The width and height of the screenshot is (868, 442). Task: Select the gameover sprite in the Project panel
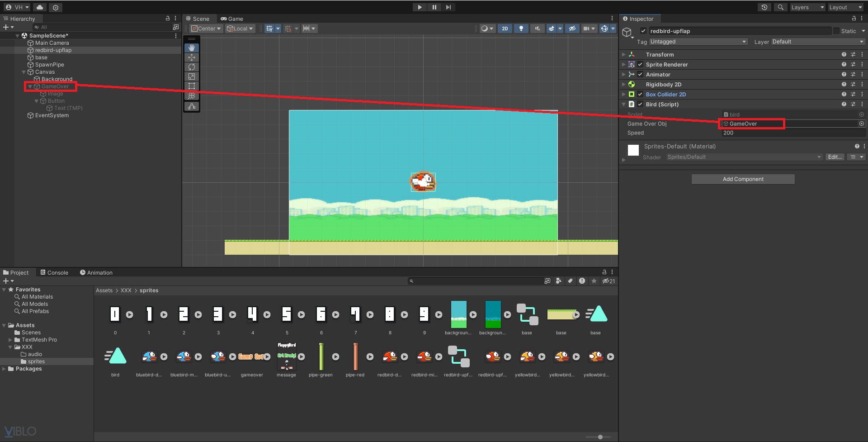click(x=252, y=356)
